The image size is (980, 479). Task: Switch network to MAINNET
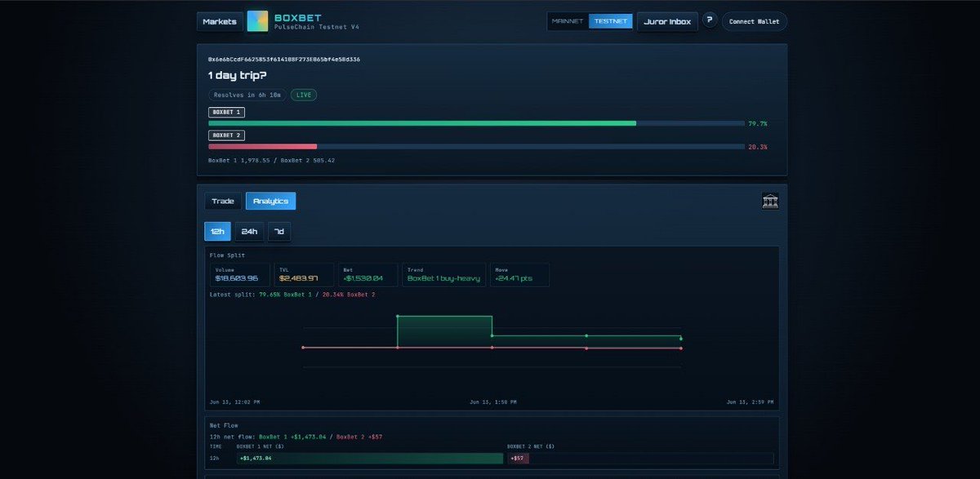click(568, 21)
